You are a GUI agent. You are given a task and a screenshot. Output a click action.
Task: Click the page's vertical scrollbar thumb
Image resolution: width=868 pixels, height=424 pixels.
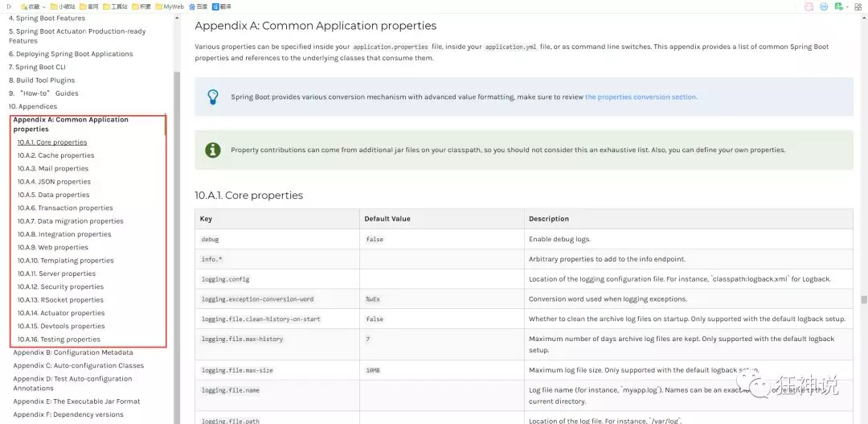point(864,299)
